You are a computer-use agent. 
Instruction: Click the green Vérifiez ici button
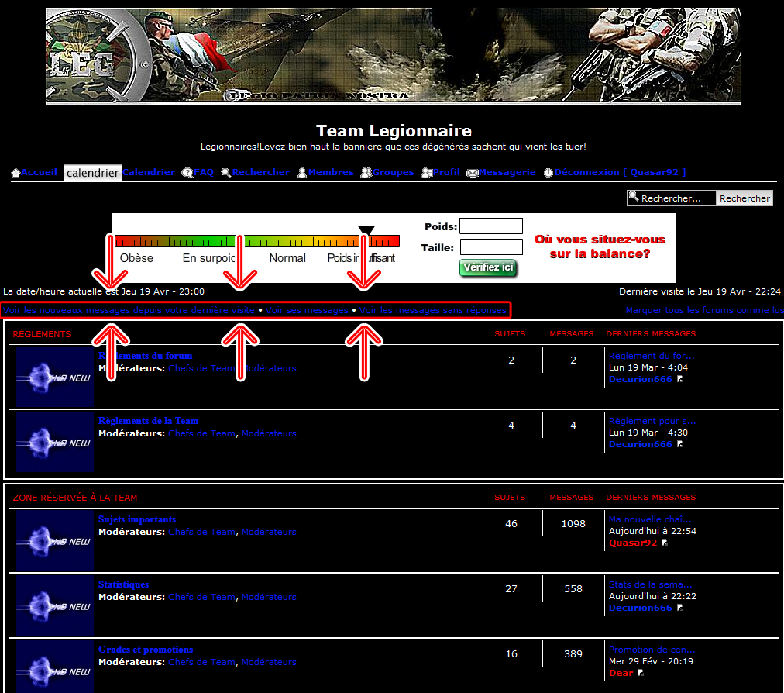tap(488, 267)
